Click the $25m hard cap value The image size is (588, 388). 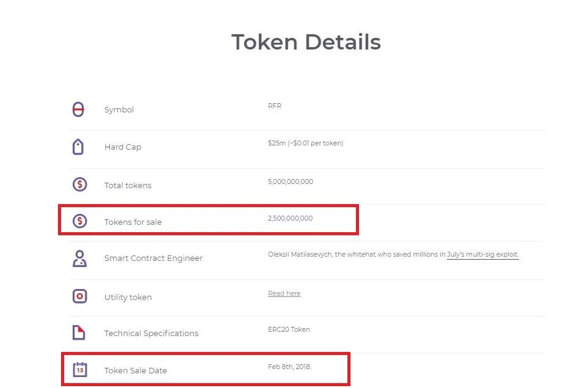coord(277,143)
